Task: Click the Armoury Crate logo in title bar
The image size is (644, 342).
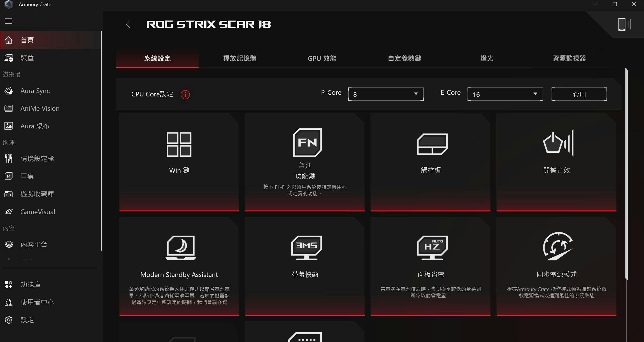Action: click(x=9, y=4)
